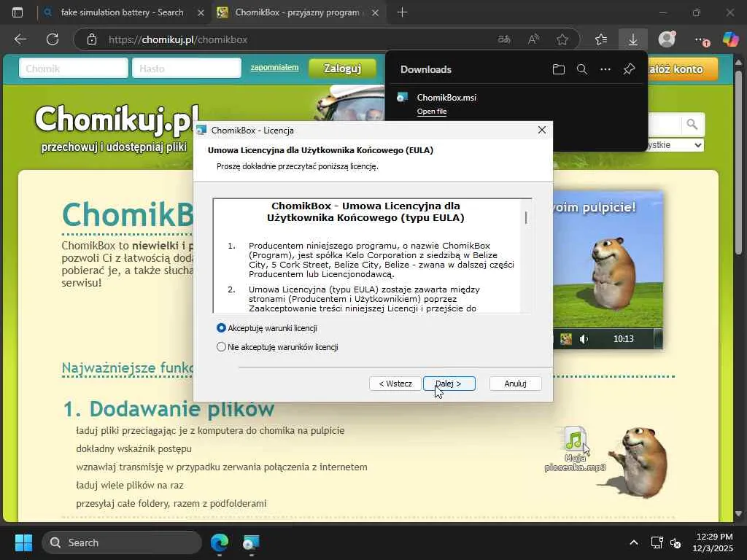747x560 pixels.
Task: Click the installer icon in taskbar
Action: pos(251,542)
